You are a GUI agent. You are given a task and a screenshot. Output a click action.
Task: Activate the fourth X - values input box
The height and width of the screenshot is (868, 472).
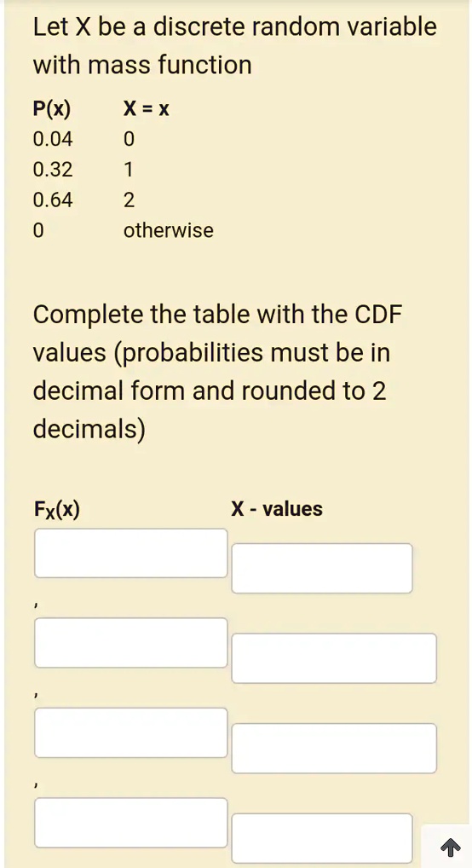coord(322,838)
